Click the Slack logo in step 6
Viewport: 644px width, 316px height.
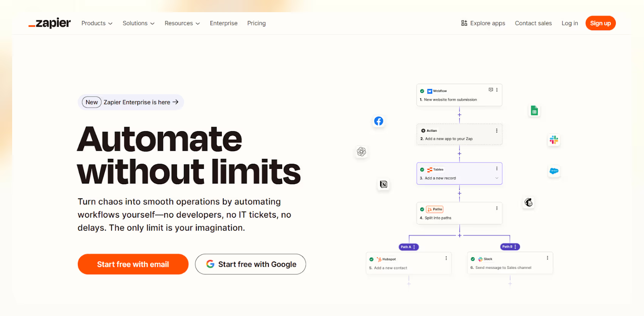[x=480, y=259]
